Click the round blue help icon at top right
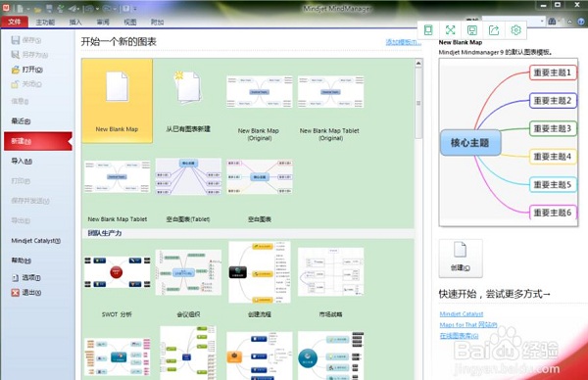Viewport: 588px width, 380px height. point(582,22)
